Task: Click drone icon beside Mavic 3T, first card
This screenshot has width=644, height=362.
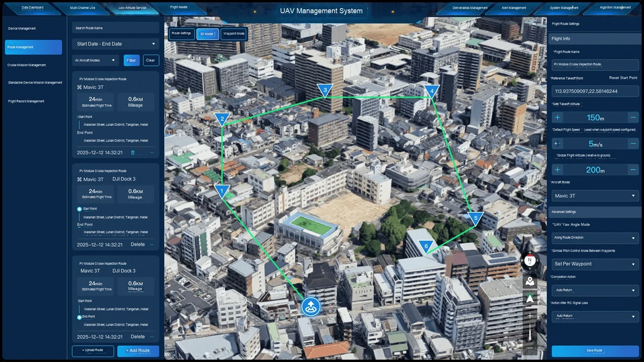Action: click(79, 87)
